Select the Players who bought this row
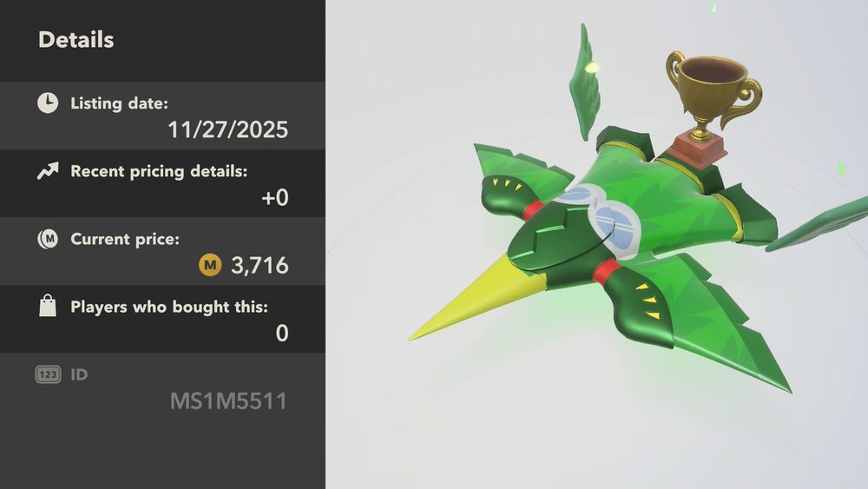 point(162,320)
